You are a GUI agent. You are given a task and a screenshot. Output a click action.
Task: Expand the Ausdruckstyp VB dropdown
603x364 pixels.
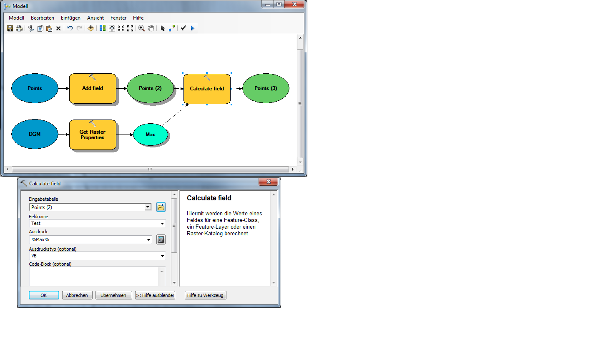click(162, 256)
